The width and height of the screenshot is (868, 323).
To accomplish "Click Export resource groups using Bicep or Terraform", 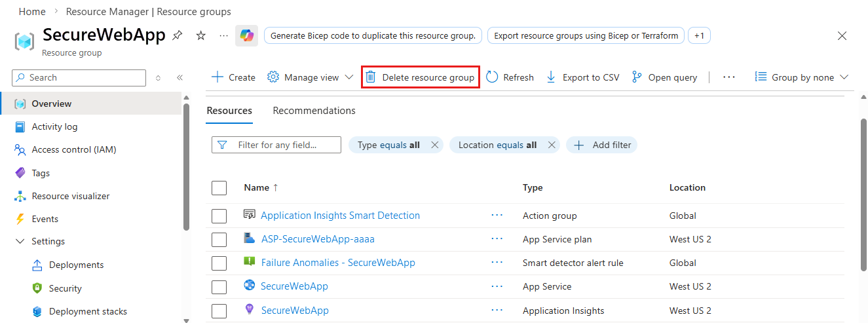I will click(586, 35).
